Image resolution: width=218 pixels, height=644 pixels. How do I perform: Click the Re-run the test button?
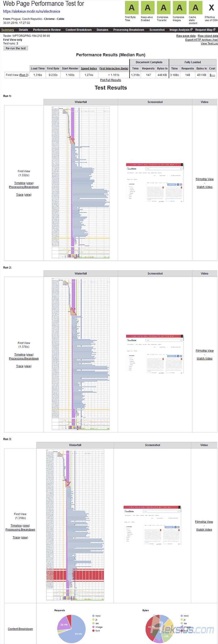pos(16,48)
